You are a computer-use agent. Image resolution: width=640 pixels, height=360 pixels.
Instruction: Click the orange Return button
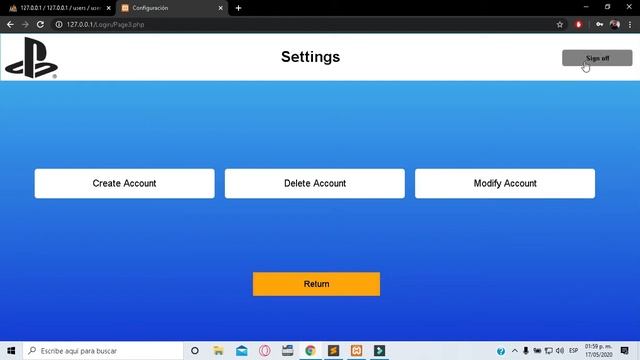(316, 284)
